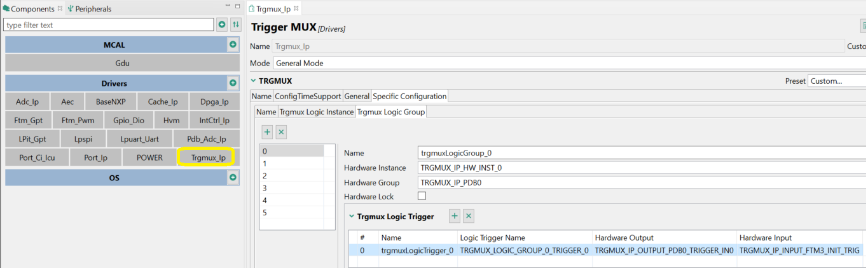The width and height of the screenshot is (868, 268).
Task: Click the green add icon beside filter box
Action: [x=222, y=25]
